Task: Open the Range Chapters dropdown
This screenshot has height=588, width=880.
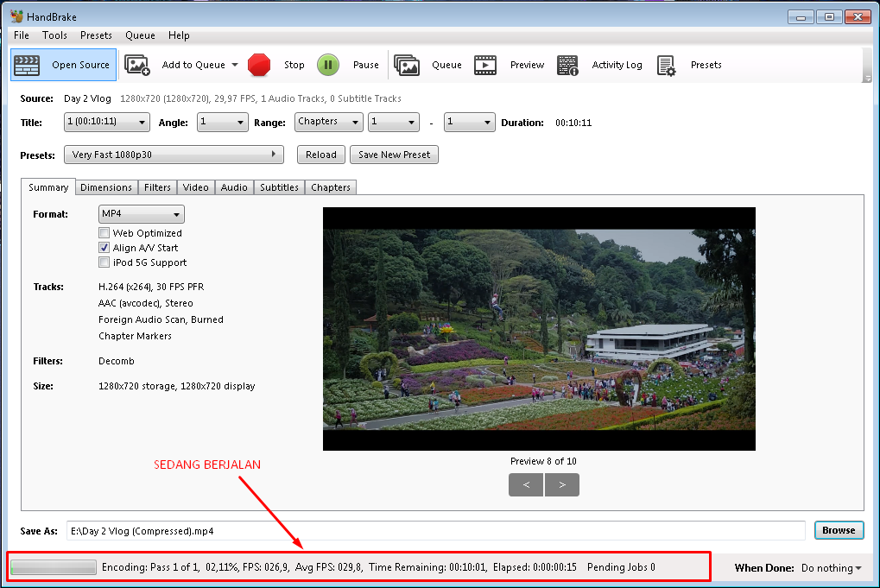Action: 329,122
